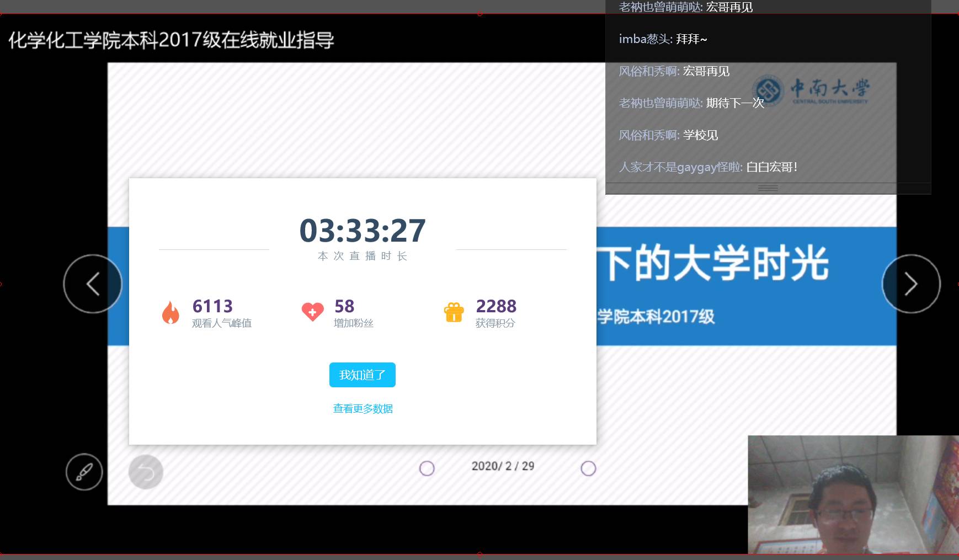Screen dimensions: 959x560
Task: Select the imba葱头 拜拜~ chat message
Action: point(663,39)
